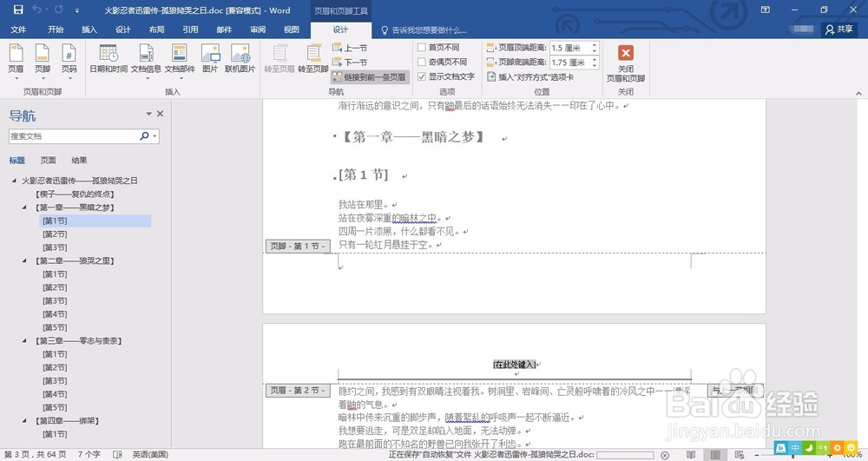The image size is (868, 461).
Task: Collapse the 火影忍者迅雷传 root heading
Action: pyautogui.click(x=15, y=181)
